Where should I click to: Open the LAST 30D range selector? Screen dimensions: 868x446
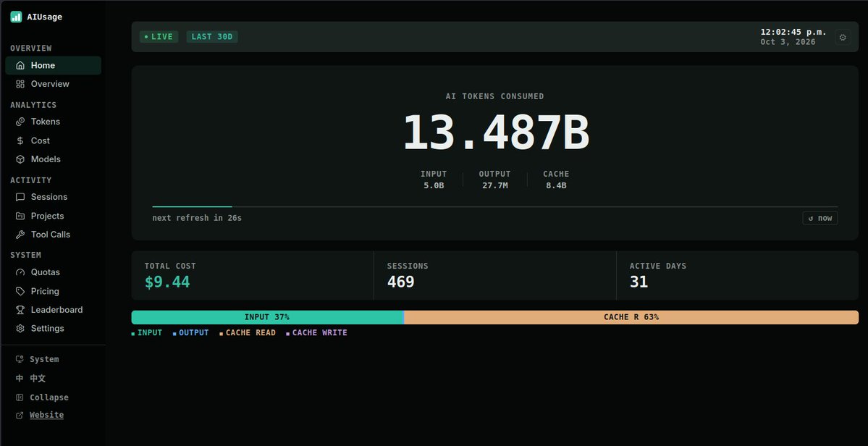pos(212,37)
